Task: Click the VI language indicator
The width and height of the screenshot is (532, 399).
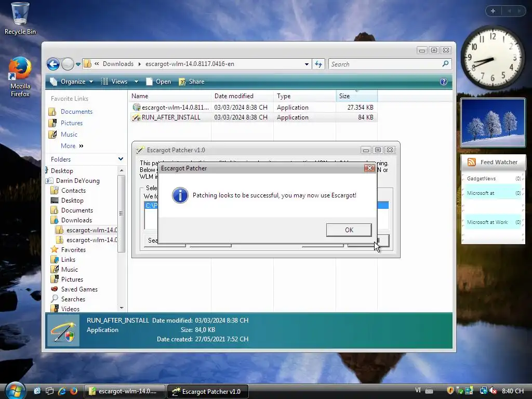Action: (418, 390)
